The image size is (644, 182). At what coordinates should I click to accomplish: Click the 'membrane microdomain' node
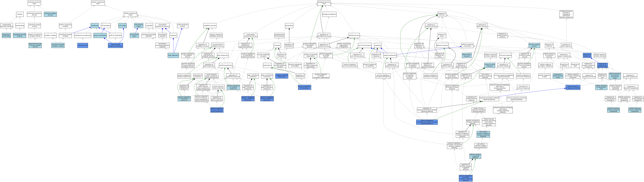tap(82, 35)
